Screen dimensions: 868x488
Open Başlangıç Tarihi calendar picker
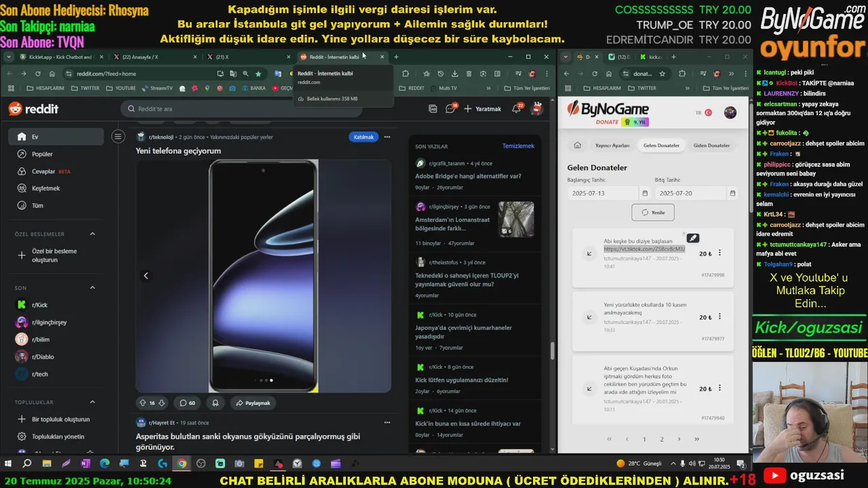coord(645,193)
